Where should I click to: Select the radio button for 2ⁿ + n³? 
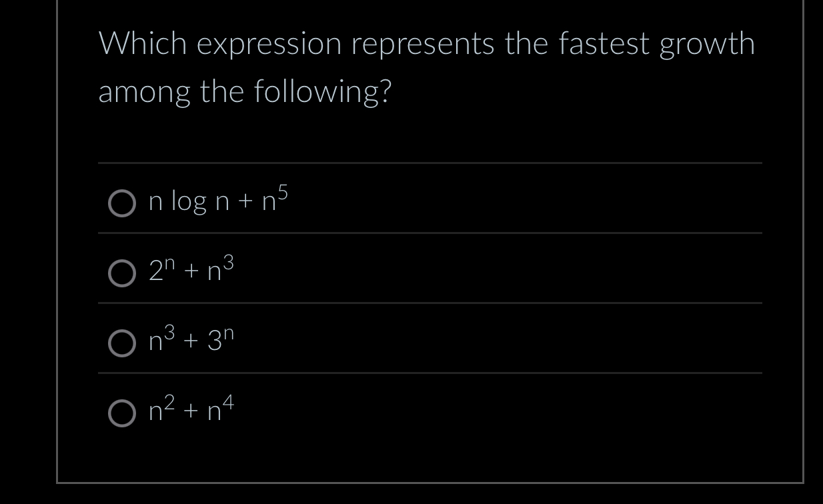coord(122,273)
